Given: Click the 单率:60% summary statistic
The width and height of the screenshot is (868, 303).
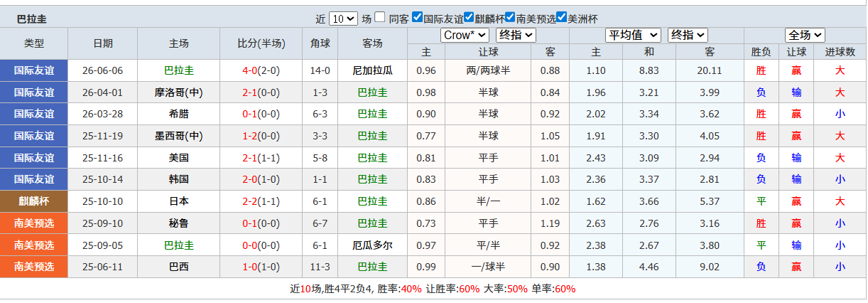Looking at the screenshot, I should point(554,289).
